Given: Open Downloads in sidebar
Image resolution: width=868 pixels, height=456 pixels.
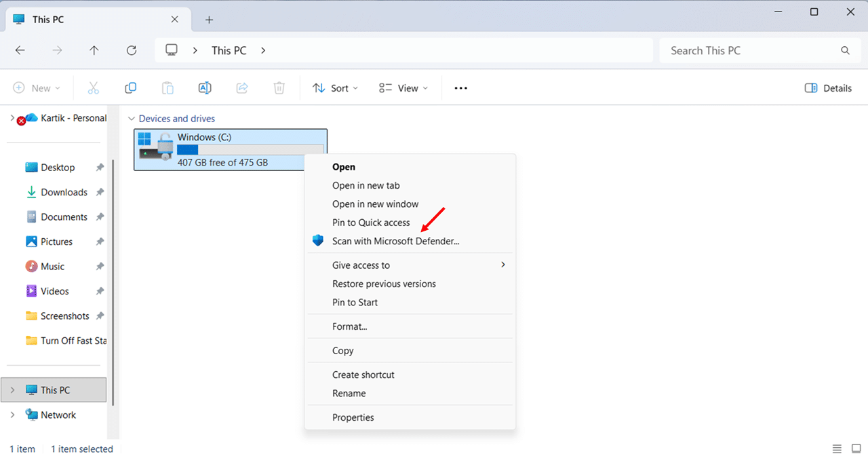Looking at the screenshot, I should (64, 192).
